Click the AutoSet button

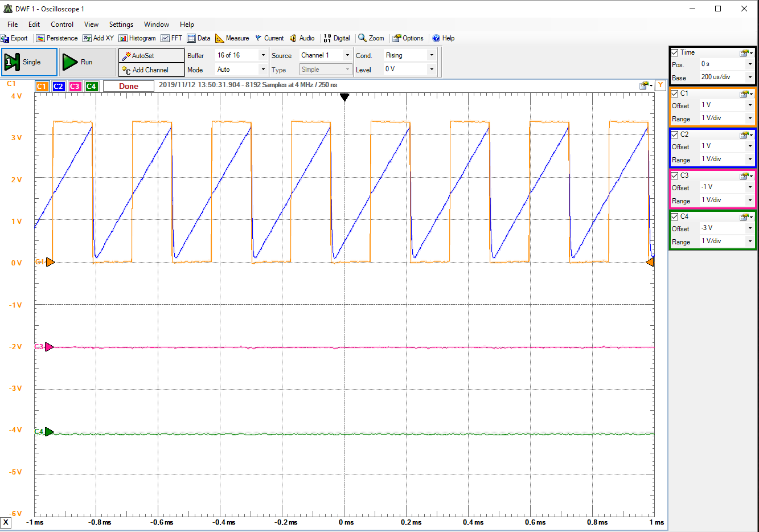pyautogui.click(x=151, y=55)
